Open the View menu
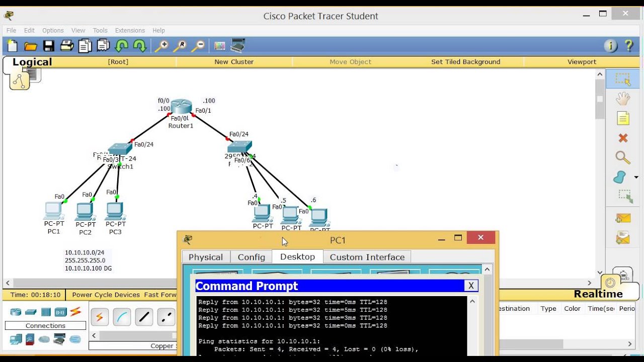 pos(78,30)
